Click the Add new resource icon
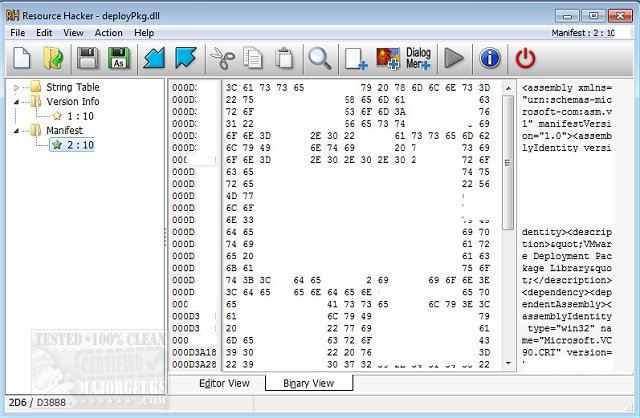 356,59
